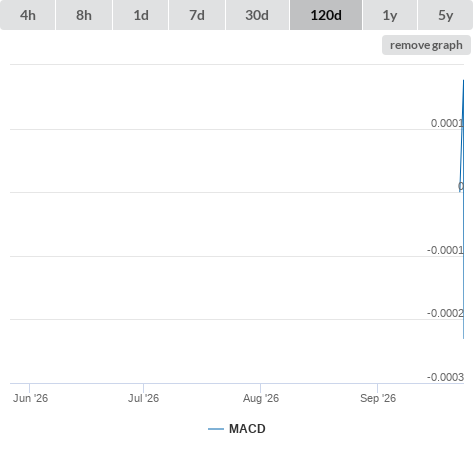This screenshot has width=474, height=455.
Task: Click the active 120d range tab
Action: click(x=326, y=15)
